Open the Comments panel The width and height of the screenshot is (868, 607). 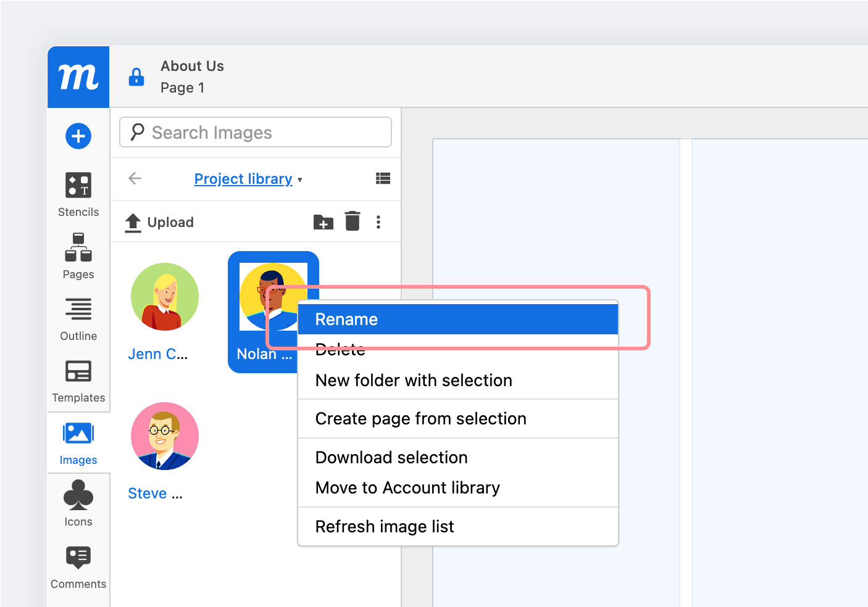tap(78, 566)
